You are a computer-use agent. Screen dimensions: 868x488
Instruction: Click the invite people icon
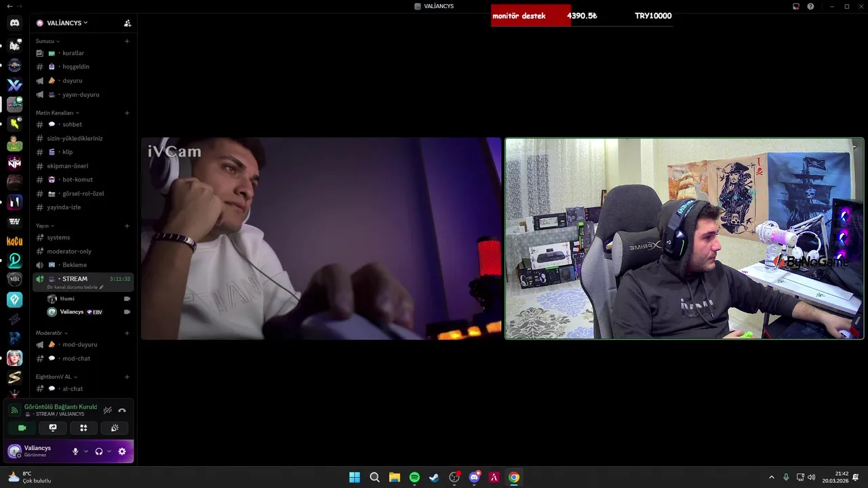[x=127, y=23]
